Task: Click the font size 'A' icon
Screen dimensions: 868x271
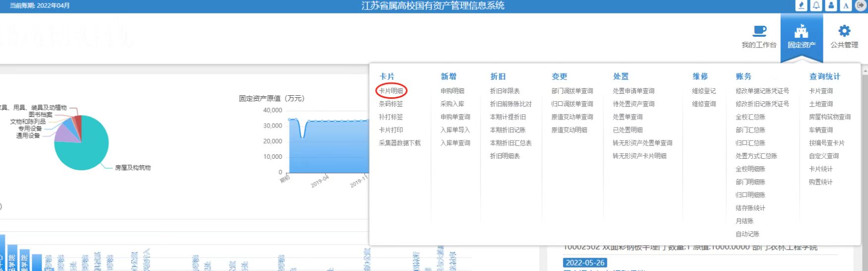Action: [846, 6]
